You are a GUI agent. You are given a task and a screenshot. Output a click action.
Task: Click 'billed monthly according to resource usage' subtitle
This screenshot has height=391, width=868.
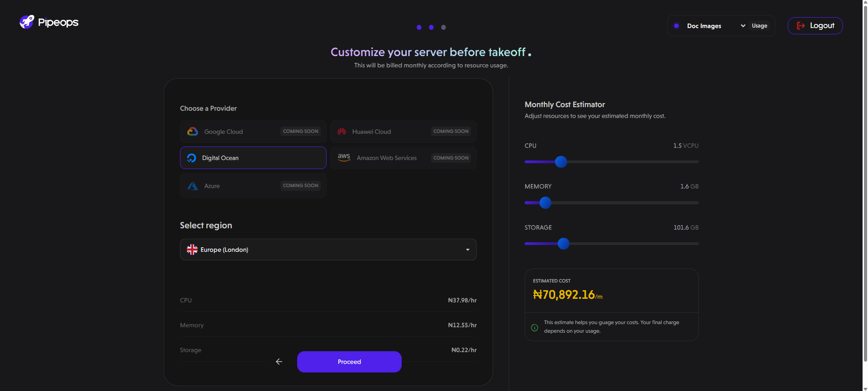pyautogui.click(x=431, y=65)
